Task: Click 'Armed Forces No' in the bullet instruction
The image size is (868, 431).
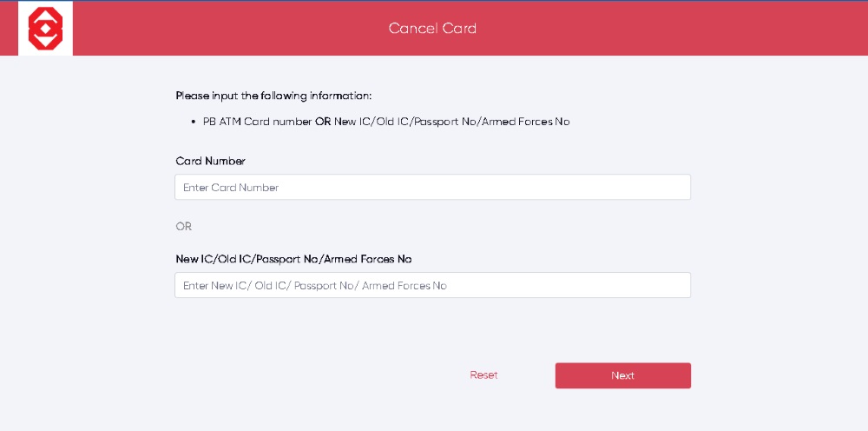Action: click(x=525, y=122)
